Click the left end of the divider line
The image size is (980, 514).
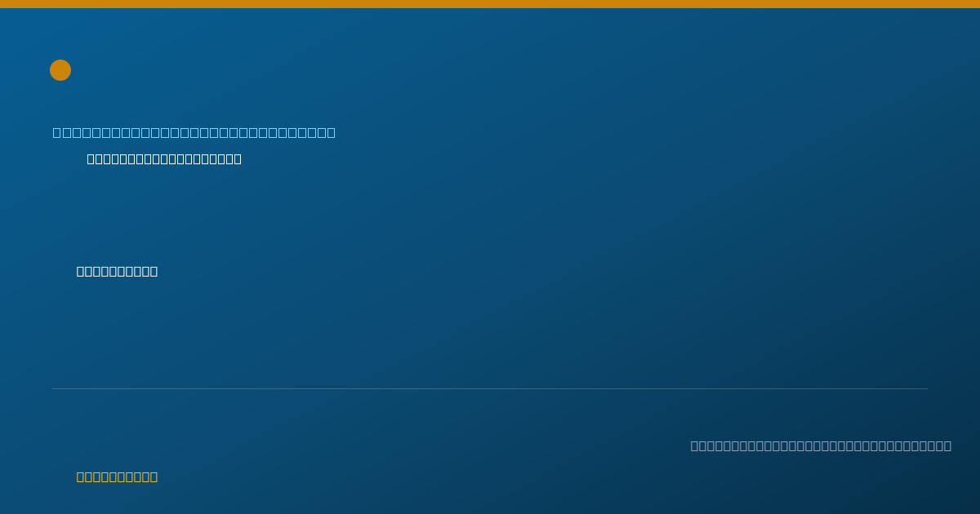point(54,388)
